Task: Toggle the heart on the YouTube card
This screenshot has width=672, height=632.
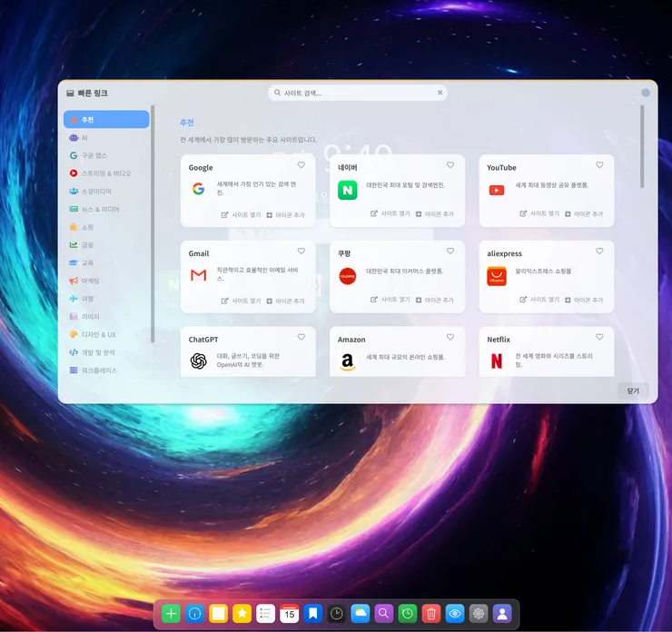Action: click(x=599, y=165)
